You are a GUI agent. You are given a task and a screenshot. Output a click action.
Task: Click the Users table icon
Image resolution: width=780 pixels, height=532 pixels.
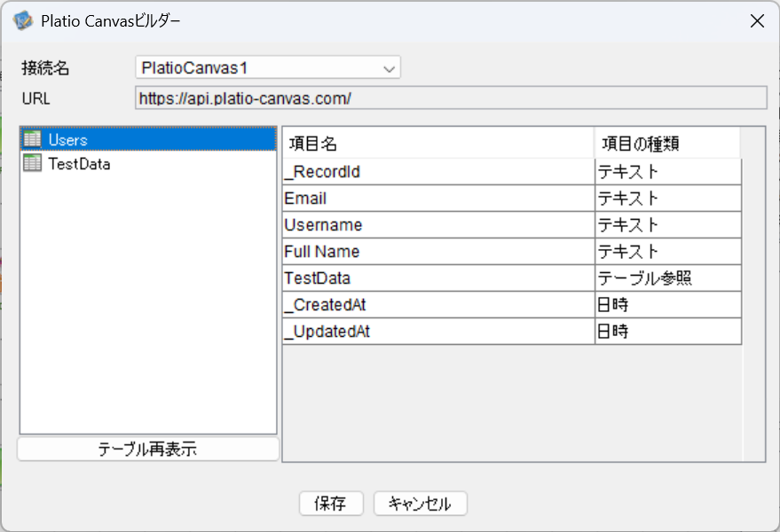click(32, 139)
